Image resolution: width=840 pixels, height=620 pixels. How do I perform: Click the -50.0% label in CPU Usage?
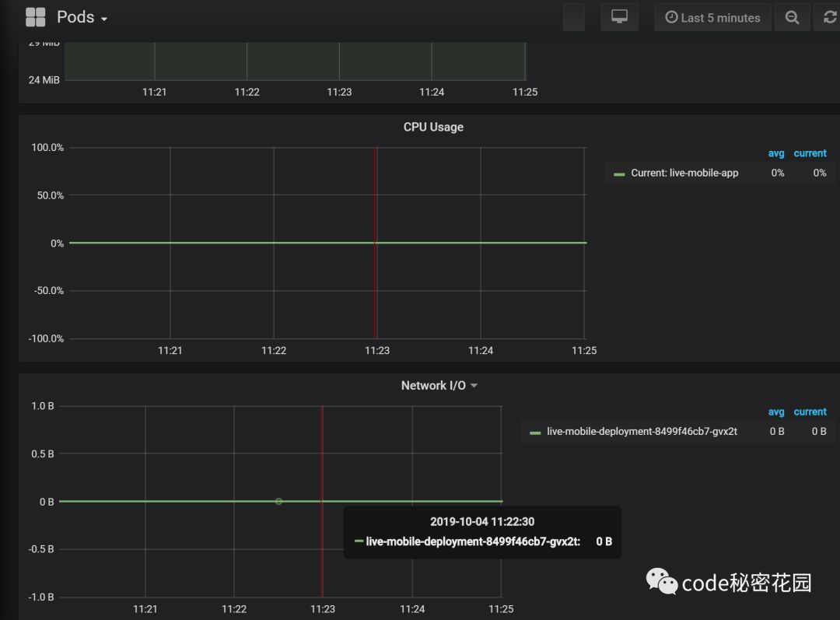point(49,290)
